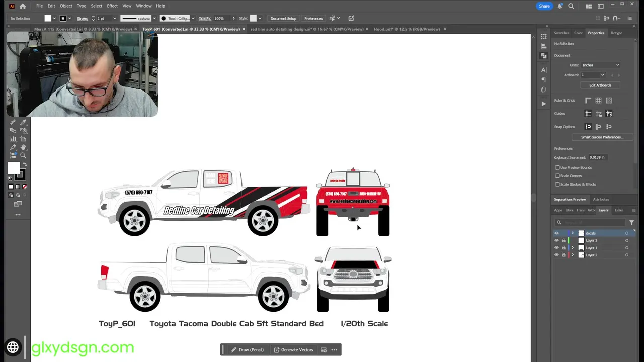The height and width of the screenshot is (362, 644).
Task: Expand the decals layer
Action: (572, 233)
